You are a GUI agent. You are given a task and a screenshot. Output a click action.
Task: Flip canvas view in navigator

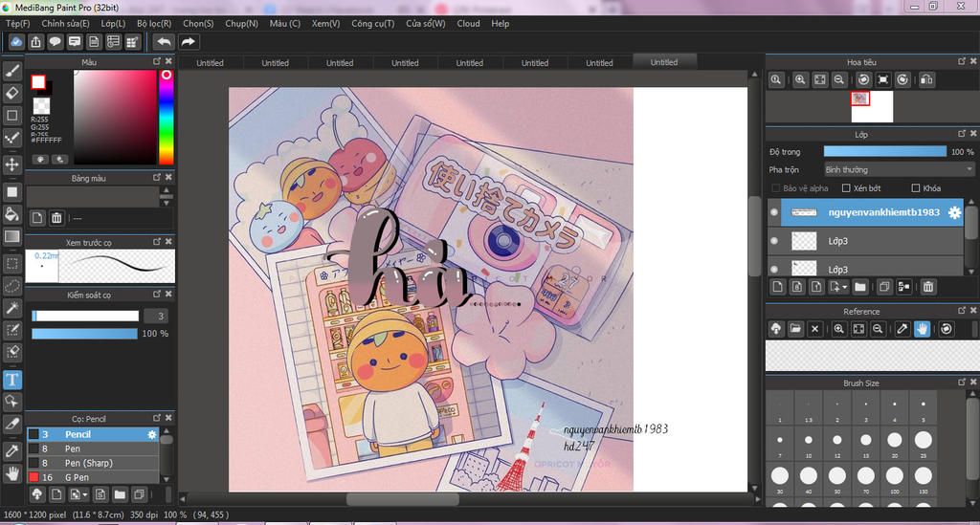coord(926,79)
